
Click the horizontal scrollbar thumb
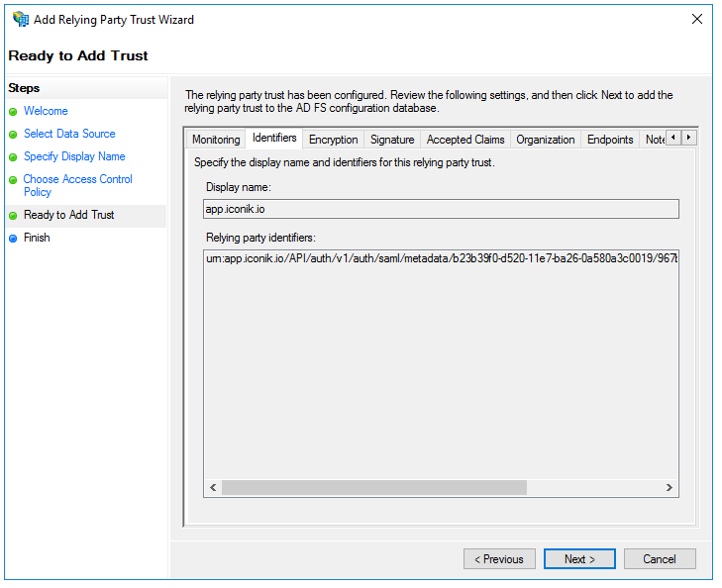point(374,487)
